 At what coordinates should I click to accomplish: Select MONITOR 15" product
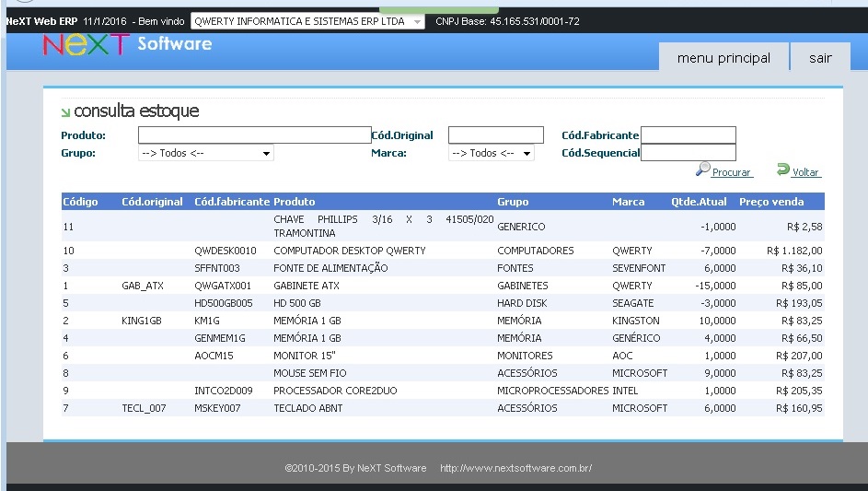305,356
